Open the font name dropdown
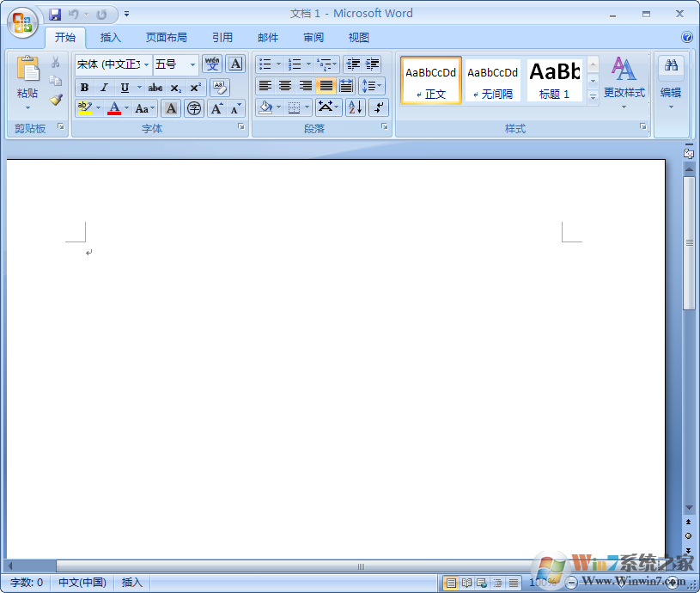 pyautogui.click(x=146, y=65)
